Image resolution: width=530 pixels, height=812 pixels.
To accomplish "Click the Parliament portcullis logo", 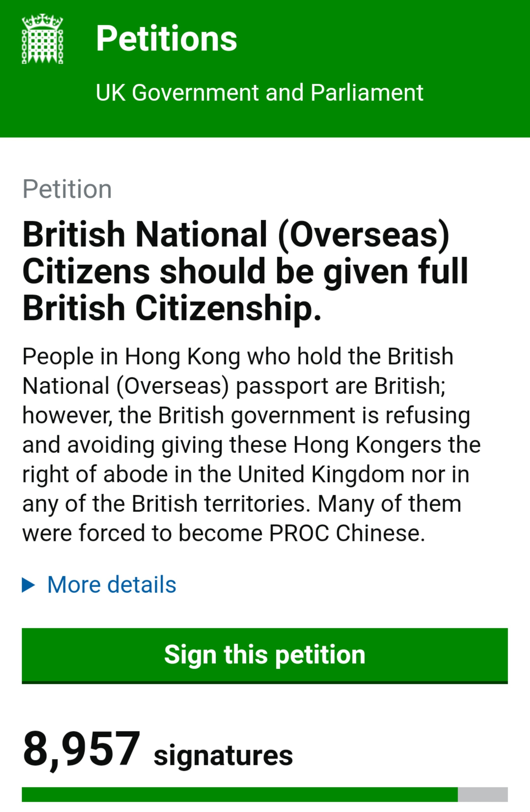I will point(43,39).
